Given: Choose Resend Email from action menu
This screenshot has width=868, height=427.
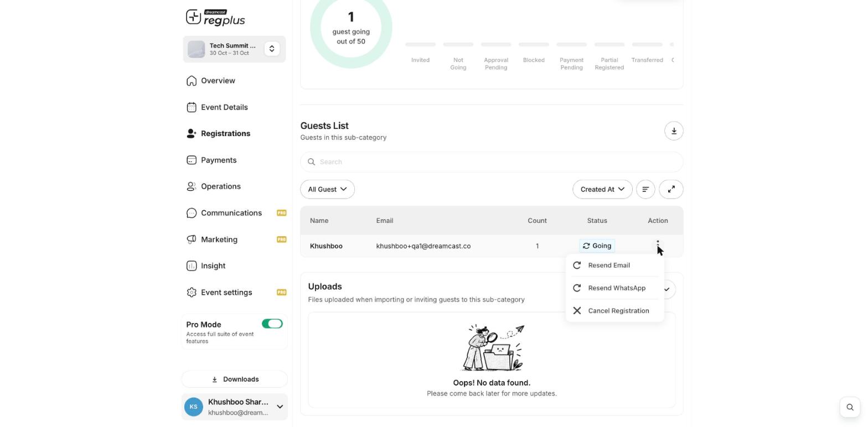Looking at the screenshot, I should (614, 265).
